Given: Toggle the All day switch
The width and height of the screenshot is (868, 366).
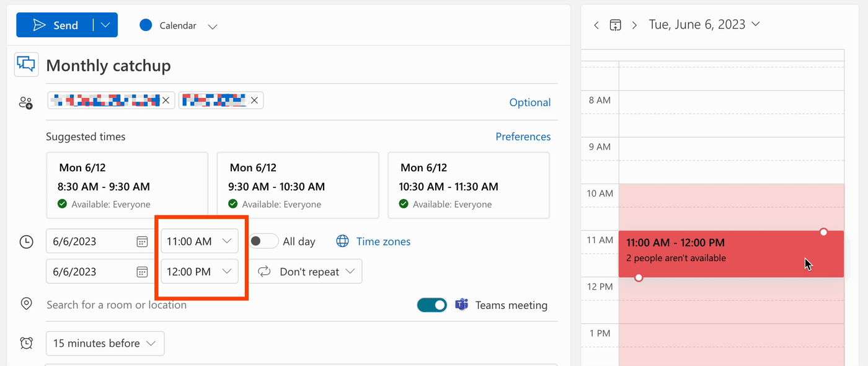Looking at the screenshot, I should coord(263,241).
